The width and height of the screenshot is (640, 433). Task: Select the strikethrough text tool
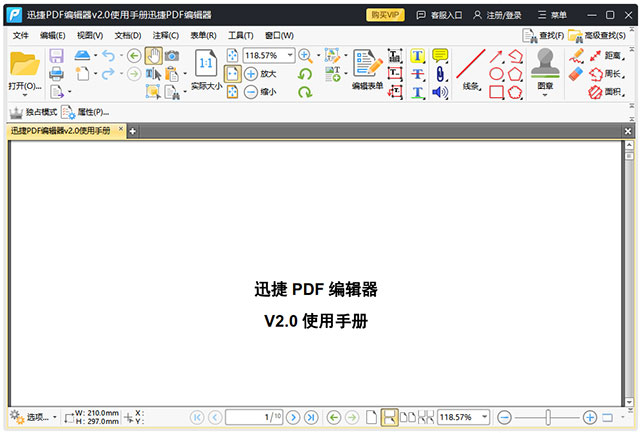[418, 74]
